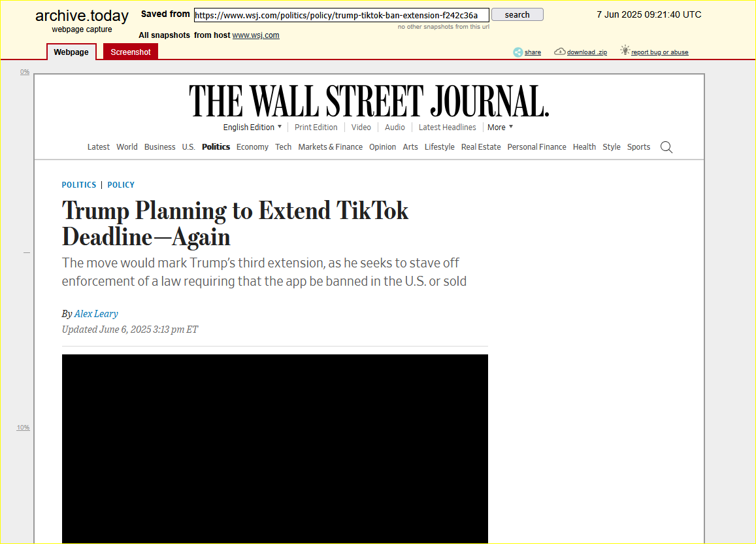Select Real Estate in the navigation
This screenshot has width=756, height=544.
[x=481, y=147]
